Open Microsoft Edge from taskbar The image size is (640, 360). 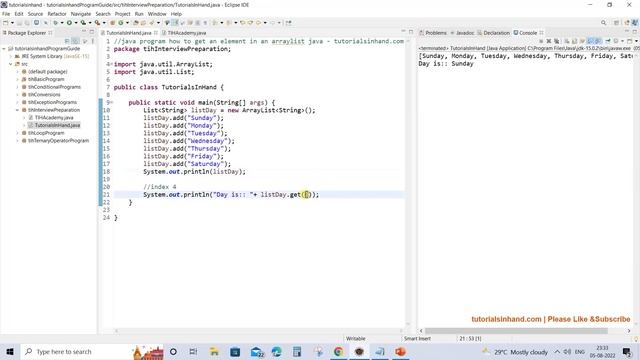tap(276, 351)
